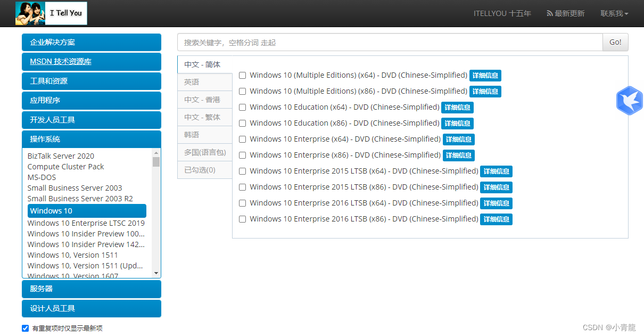Switch to the 中文 - 简体 tab
Viewport: 644px width, 336px height.
pyautogui.click(x=205, y=64)
